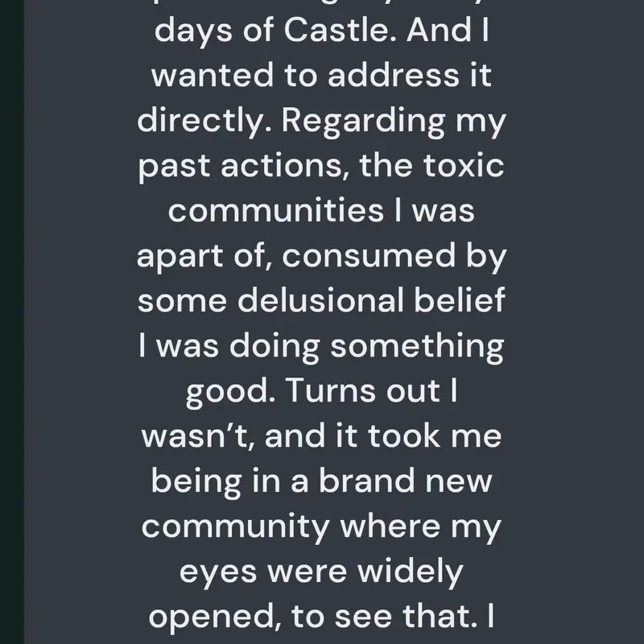The width and height of the screenshot is (644, 644).
Task: Click the words "Turns out"
Action: tap(363, 390)
